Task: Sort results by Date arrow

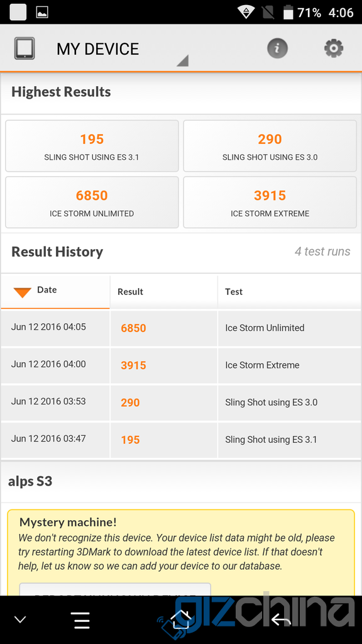Action: point(22,292)
